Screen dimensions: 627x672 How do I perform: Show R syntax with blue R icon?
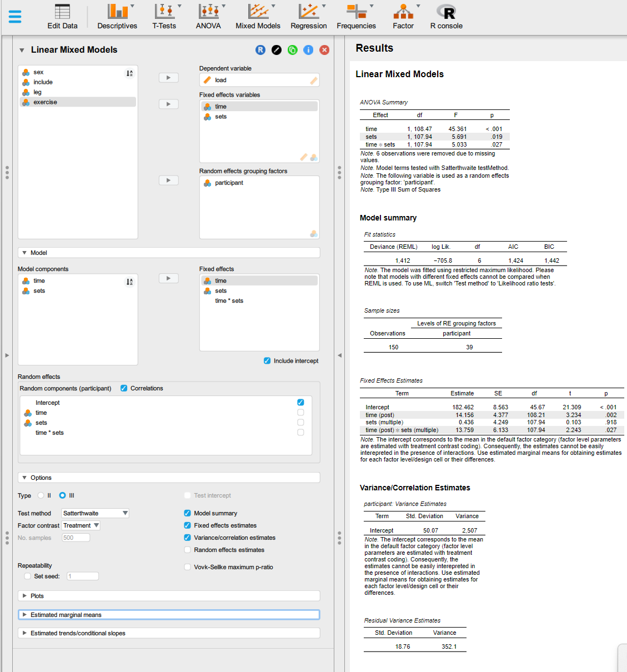click(260, 50)
